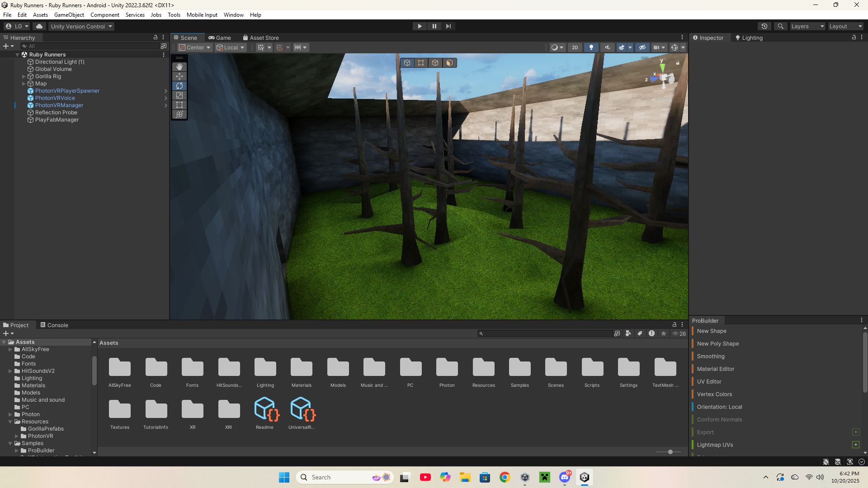Screen dimensions: 868x488
Task: Select the Scale tool
Action: click(x=179, y=95)
